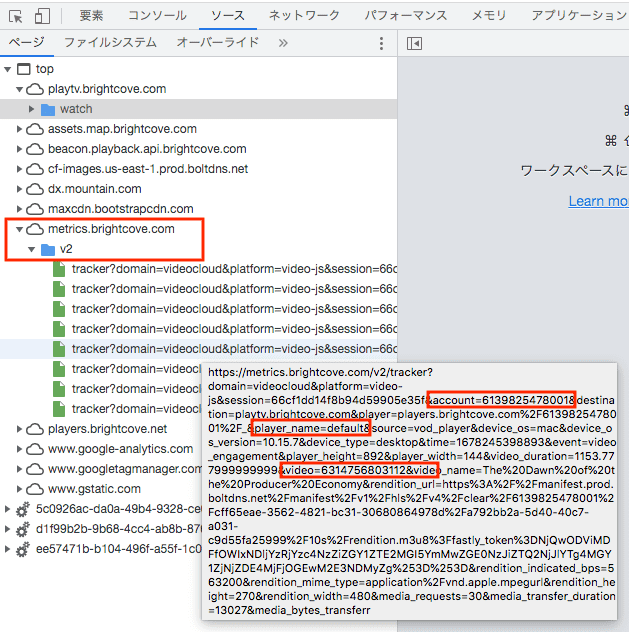Click the watch folder icon

pyautogui.click(x=48, y=109)
